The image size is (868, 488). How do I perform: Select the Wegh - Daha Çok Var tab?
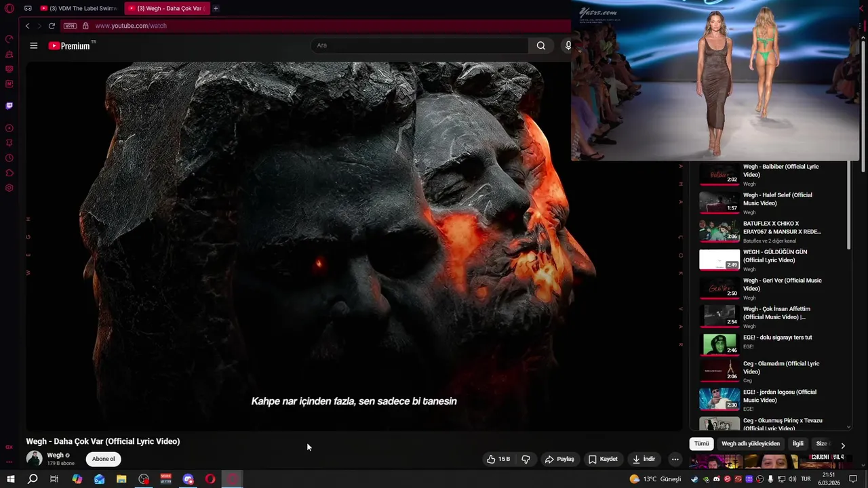click(166, 8)
